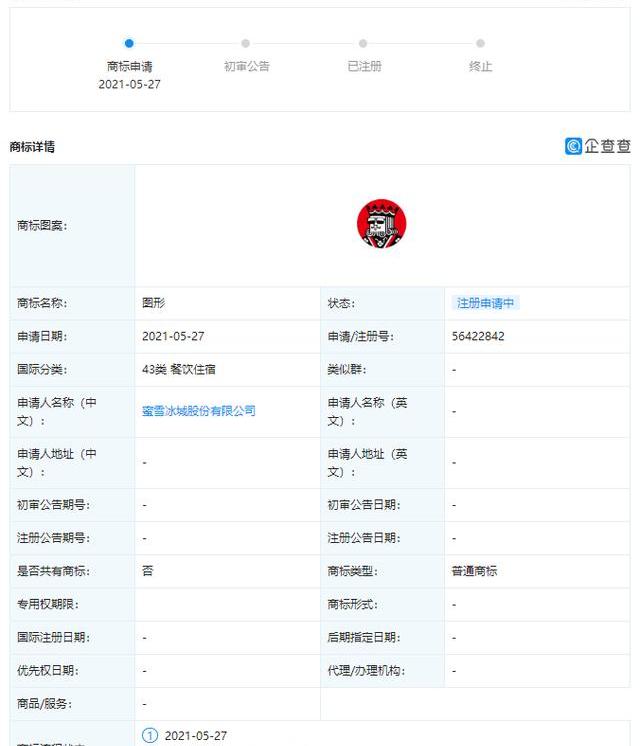The width and height of the screenshot is (640, 746).
Task: Click the 商标详情 section heading
Action: tap(32, 147)
